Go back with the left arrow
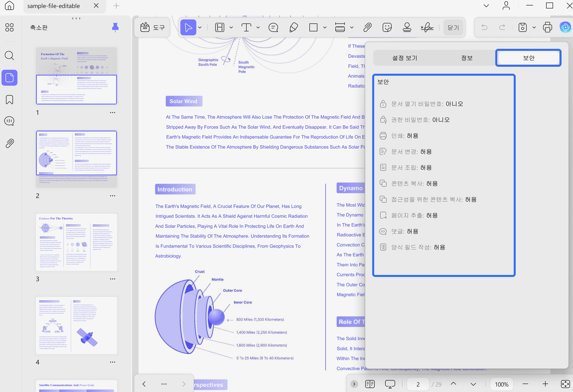Image resolution: width=573 pixels, height=392 pixels. [x=144, y=384]
